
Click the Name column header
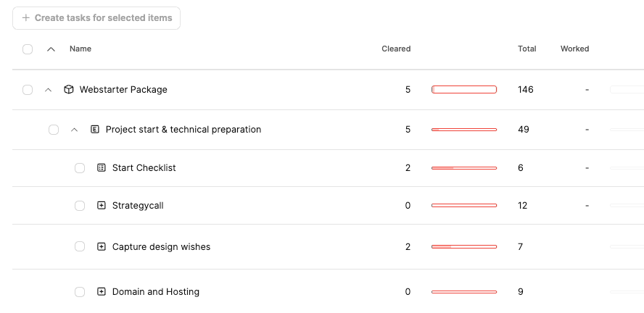click(80, 49)
